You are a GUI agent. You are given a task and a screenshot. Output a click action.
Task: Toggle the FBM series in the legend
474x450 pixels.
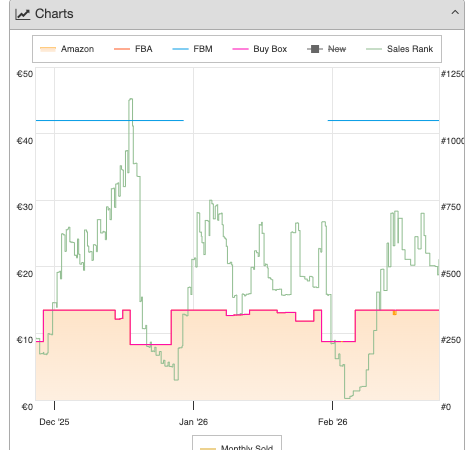click(x=192, y=49)
